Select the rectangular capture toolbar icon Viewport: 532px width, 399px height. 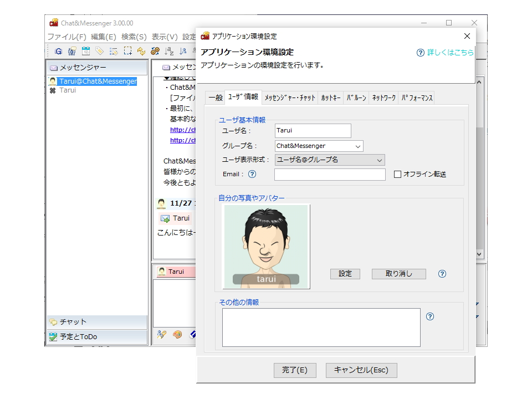point(126,50)
